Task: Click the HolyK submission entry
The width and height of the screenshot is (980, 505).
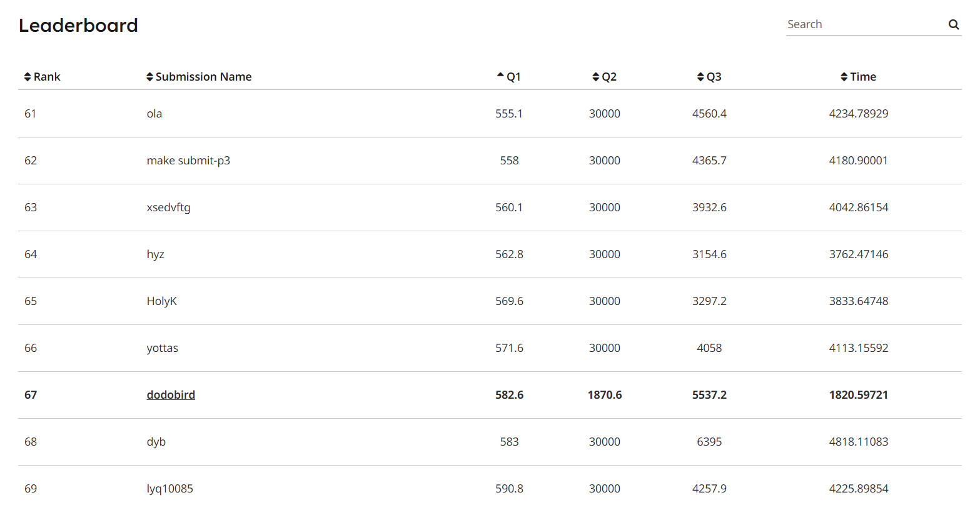Action: pos(161,301)
